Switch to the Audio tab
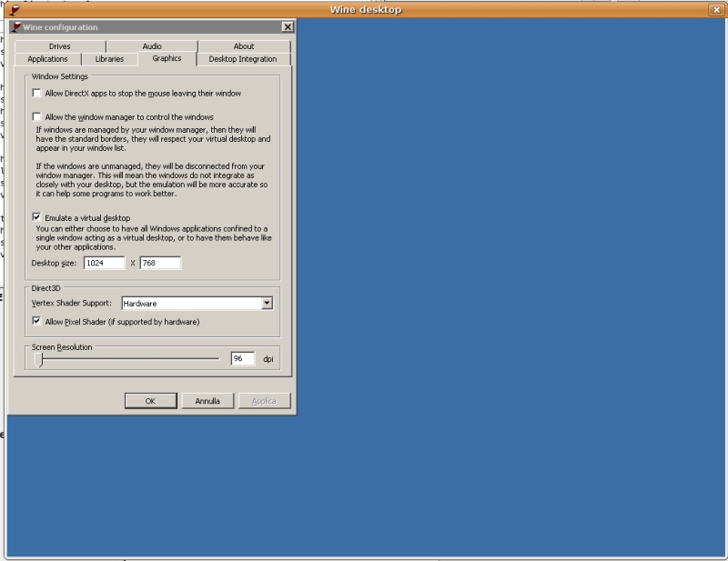Screen dimensions: 728x561 click(x=152, y=46)
